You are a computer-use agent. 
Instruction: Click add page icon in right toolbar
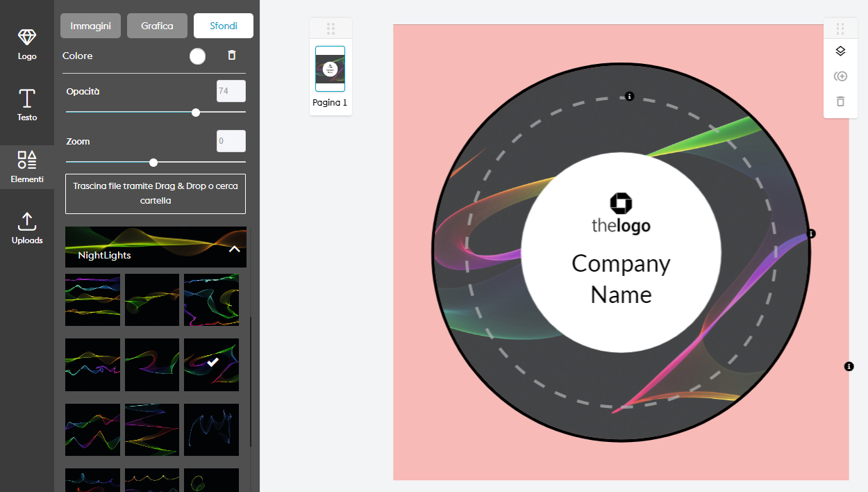point(840,76)
